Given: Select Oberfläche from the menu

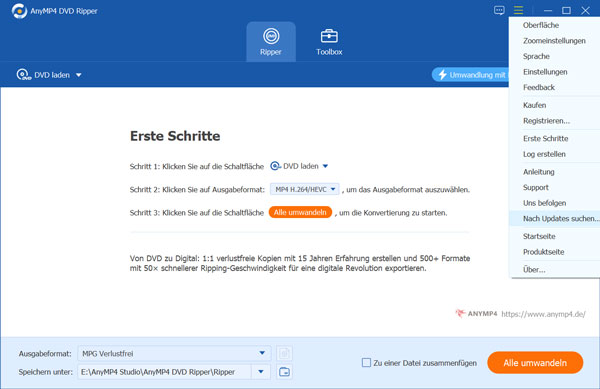Looking at the screenshot, I should [x=541, y=25].
